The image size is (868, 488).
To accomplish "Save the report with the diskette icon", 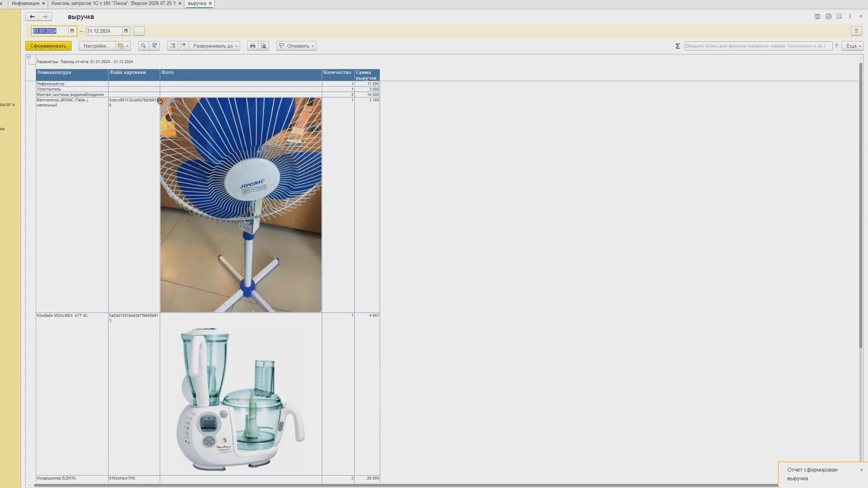I will click(x=817, y=17).
